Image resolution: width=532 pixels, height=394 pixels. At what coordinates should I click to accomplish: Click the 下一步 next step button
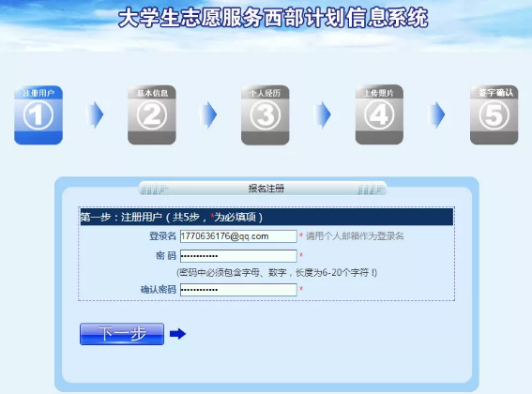click(x=122, y=334)
